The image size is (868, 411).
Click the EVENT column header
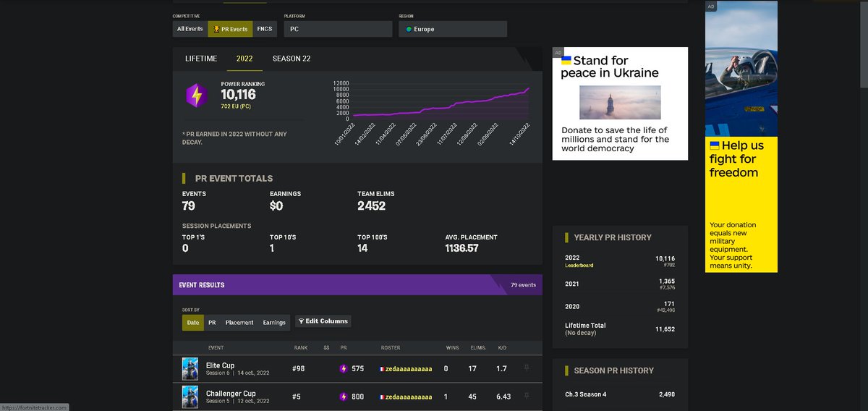(216, 348)
